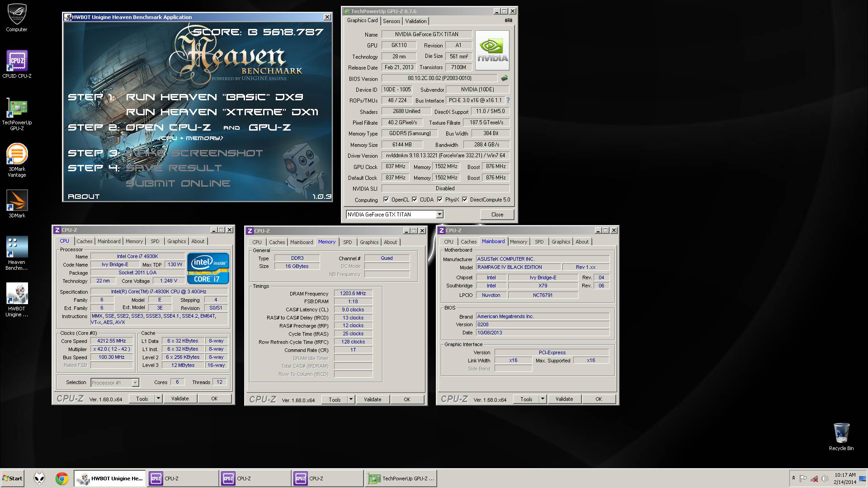The height and width of the screenshot is (488, 868).
Task: Switch to the Validation tab in GPU-Z
Action: 416,21
